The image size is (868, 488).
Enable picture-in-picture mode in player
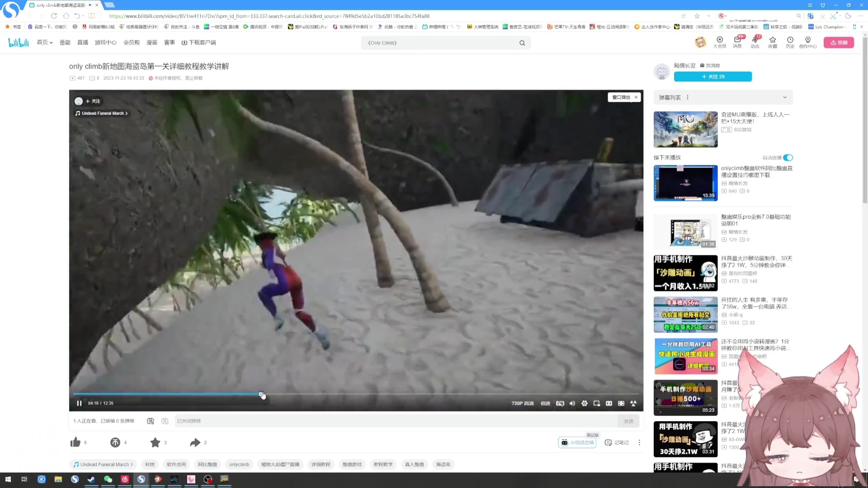coord(597,403)
